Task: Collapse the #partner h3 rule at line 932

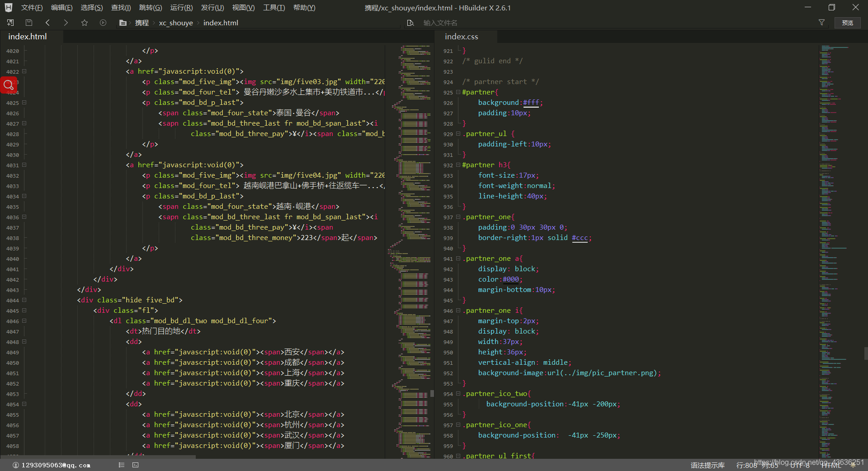Action: [x=458, y=165]
